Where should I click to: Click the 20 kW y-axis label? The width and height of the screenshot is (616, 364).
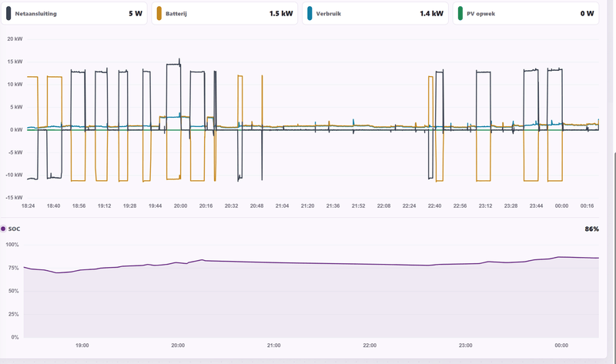15,39
